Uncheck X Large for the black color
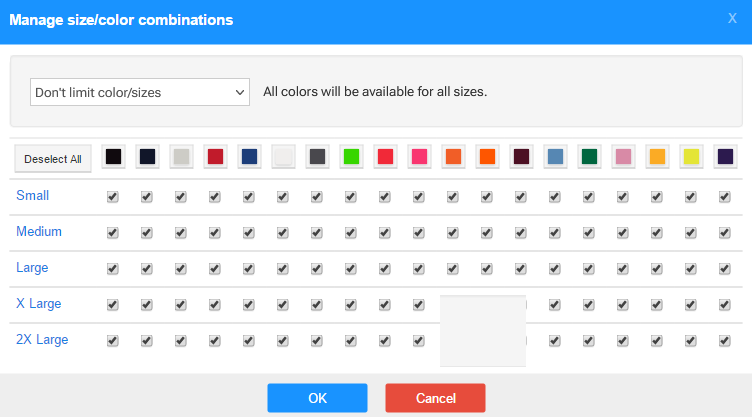This screenshot has width=752, height=417. coord(113,305)
